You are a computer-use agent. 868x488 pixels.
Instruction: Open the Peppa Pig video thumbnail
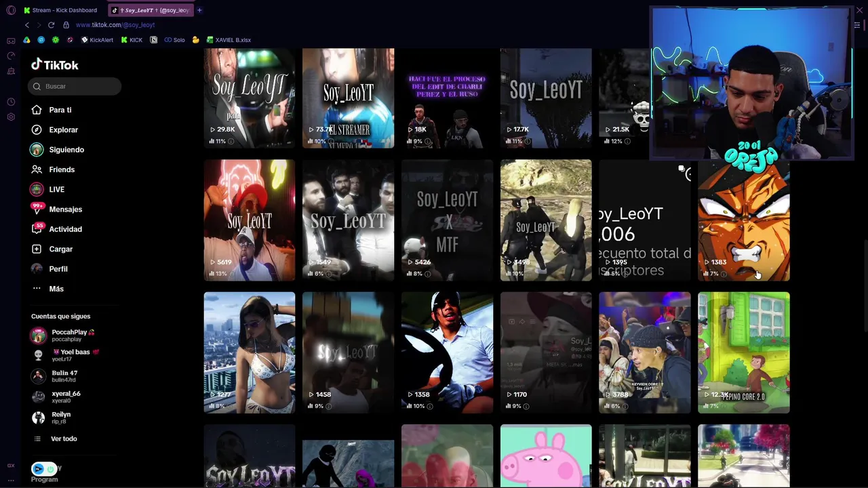pos(546,456)
